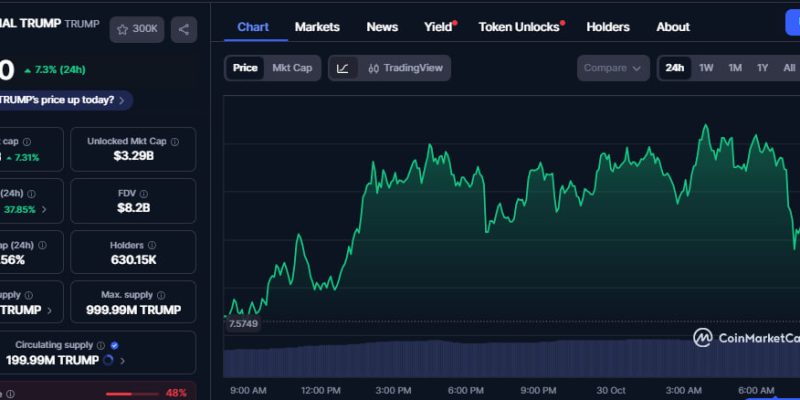
Task: Toggle chart to Mkt Cap view
Action: pyautogui.click(x=292, y=68)
